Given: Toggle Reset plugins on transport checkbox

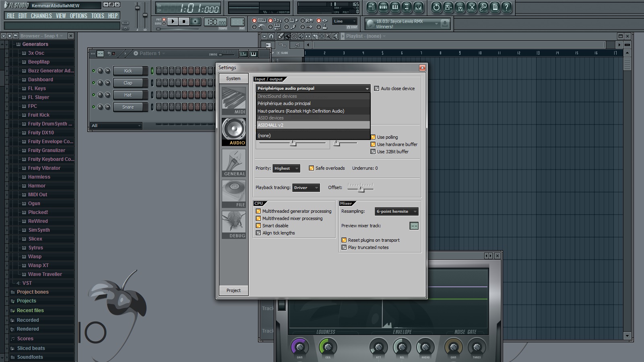Looking at the screenshot, I should (344, 240).
